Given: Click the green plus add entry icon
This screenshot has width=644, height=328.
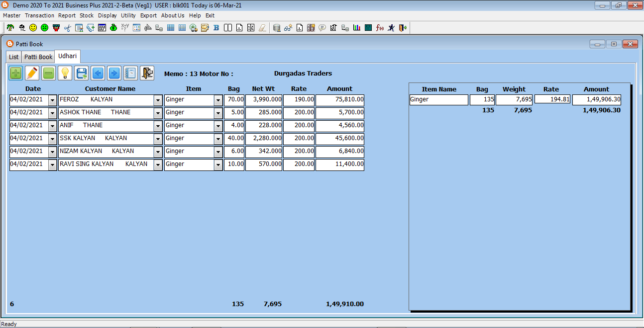Looking at the screenshot, I should point(16,74).
